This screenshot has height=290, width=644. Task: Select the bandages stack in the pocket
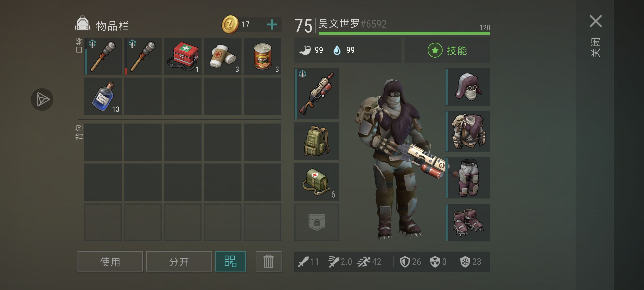click(x=223, y=56)
